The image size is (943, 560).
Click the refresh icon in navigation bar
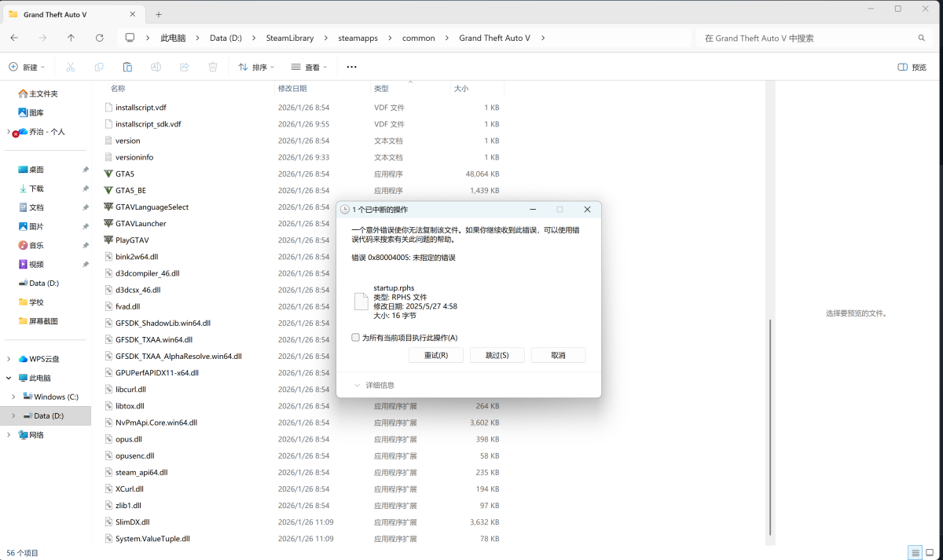pyautogui.click(x=99, y=38)
